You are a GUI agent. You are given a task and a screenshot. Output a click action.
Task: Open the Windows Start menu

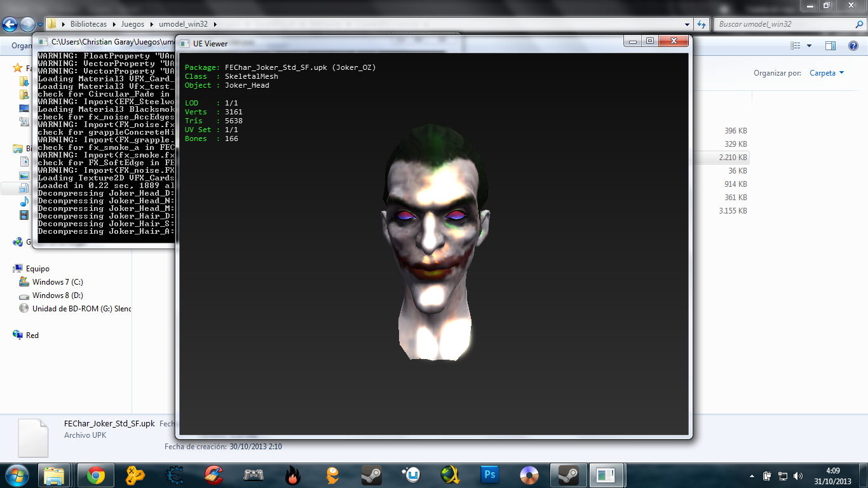pyautogui.click(x=16, y=475)
